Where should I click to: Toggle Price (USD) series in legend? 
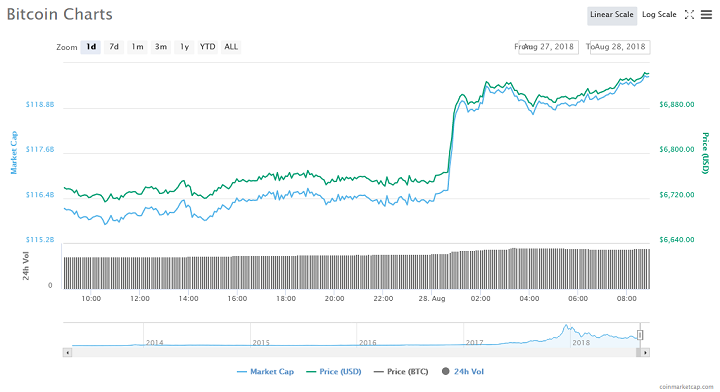(x=334, y=372)
